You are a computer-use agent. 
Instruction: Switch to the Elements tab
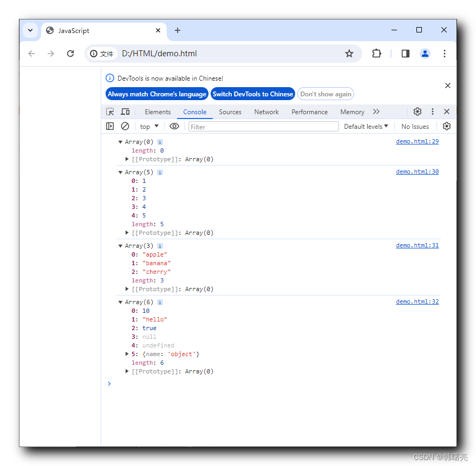point(158,112)
